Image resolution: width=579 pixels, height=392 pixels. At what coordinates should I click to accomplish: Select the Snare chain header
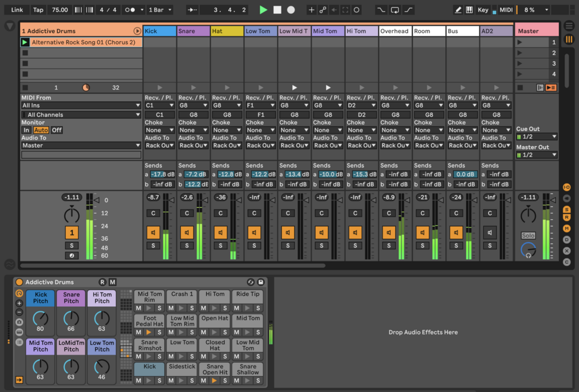[193, 31]
